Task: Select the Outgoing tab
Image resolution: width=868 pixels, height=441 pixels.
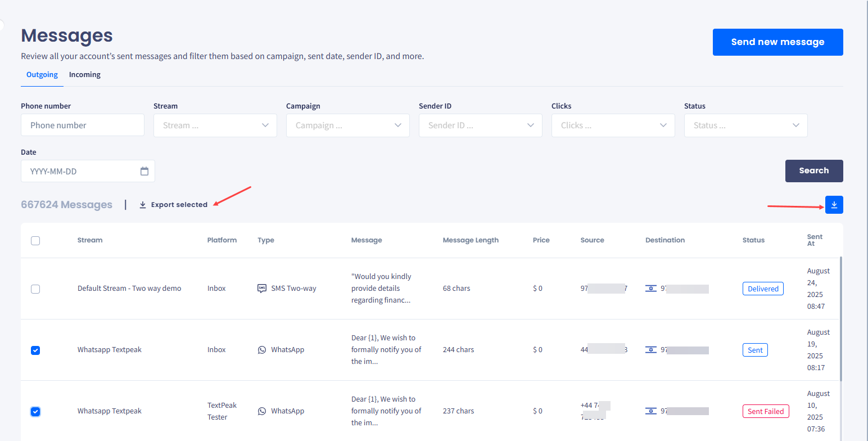Action: [x=42, y=74]
